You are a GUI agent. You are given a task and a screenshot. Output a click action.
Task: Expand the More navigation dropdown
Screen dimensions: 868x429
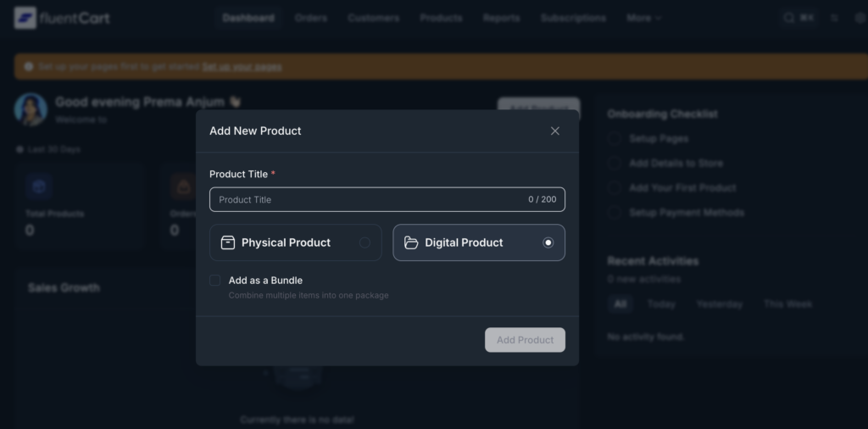[644, 18]
